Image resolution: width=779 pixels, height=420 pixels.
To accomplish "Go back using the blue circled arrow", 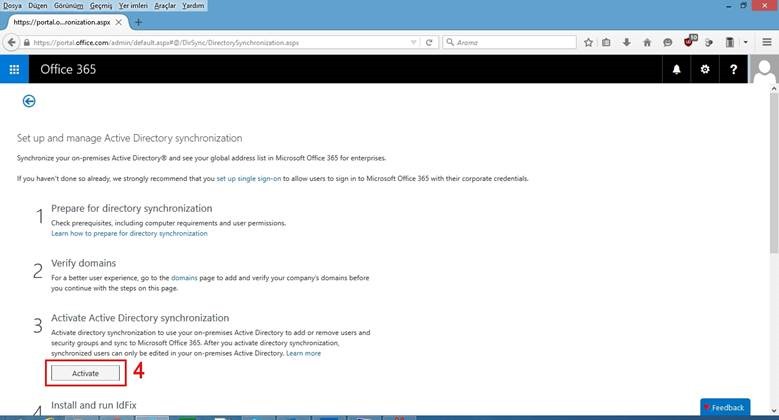I will (29, 101).
